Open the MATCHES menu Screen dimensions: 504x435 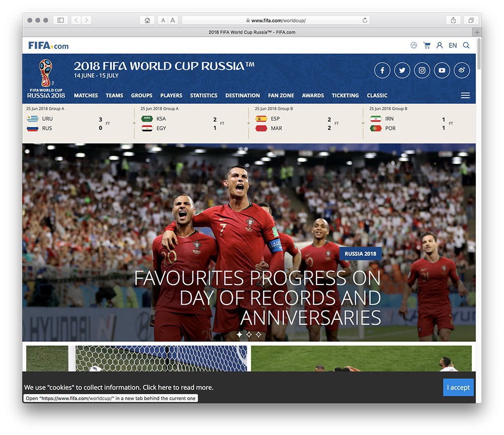[x=86, y=95]
